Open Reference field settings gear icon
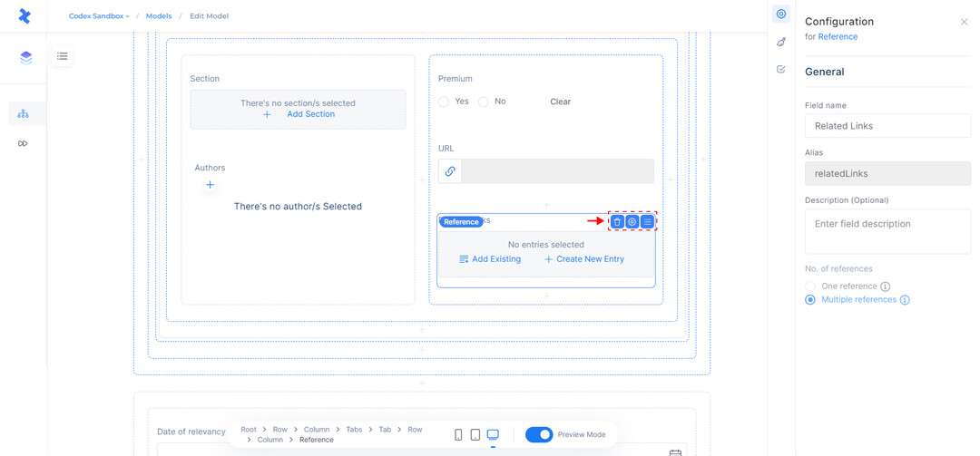The image size is (980, 456). point(632,221)
